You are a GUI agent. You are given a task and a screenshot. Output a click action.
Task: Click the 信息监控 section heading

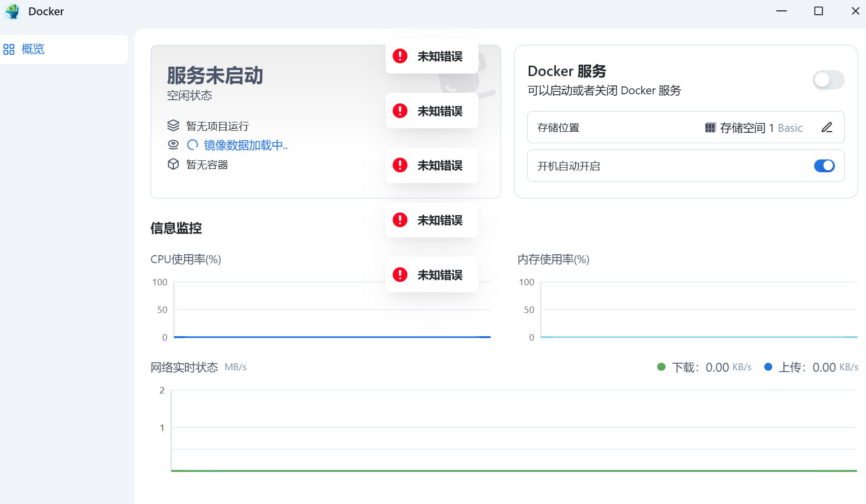tap(176, 228)
